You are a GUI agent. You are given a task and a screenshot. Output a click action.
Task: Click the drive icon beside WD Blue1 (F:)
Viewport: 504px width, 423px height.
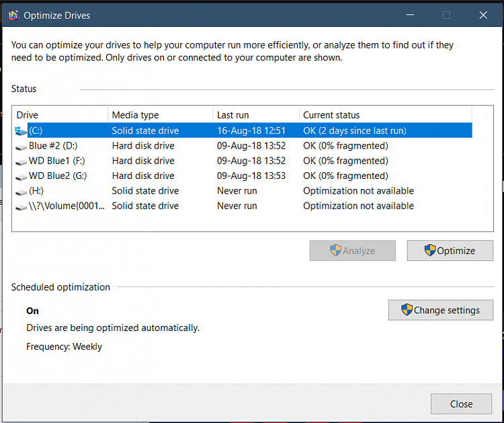coord(22,162)
